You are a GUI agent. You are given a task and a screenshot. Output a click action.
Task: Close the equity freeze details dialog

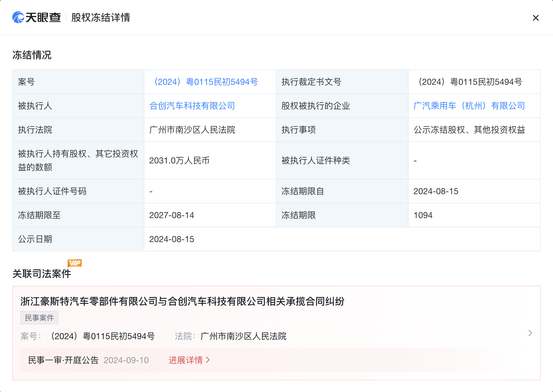tap(535, 18)
